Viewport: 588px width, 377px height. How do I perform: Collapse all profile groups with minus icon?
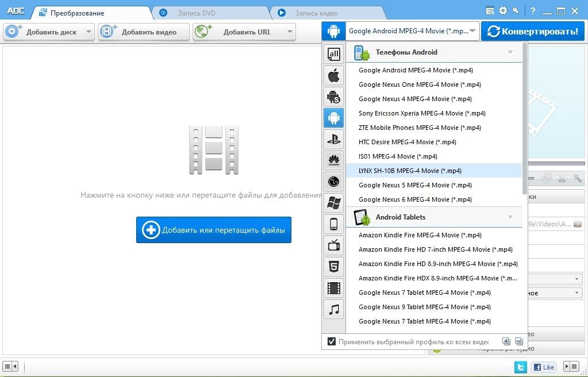(519, 341)
